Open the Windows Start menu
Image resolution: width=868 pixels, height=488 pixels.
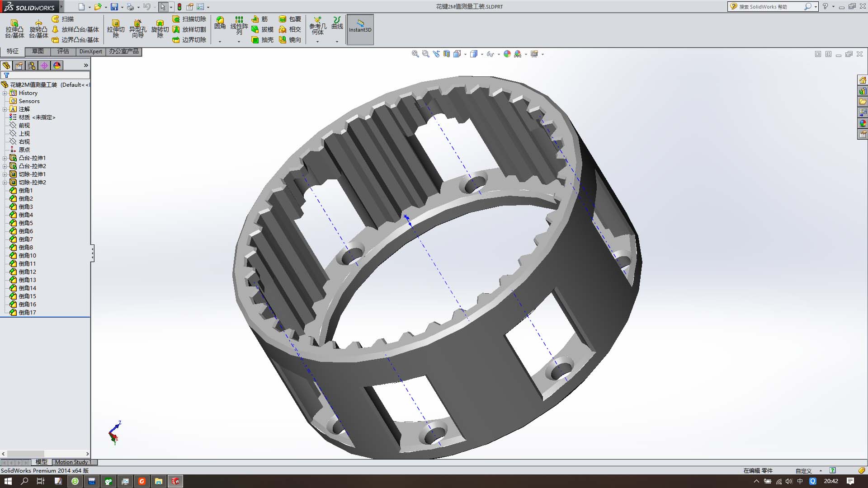8,481
